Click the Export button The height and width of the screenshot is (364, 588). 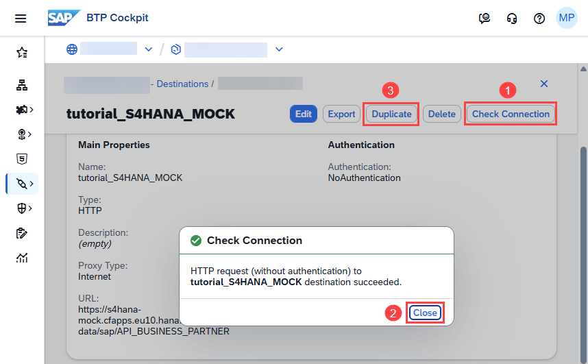click(341, 114)
